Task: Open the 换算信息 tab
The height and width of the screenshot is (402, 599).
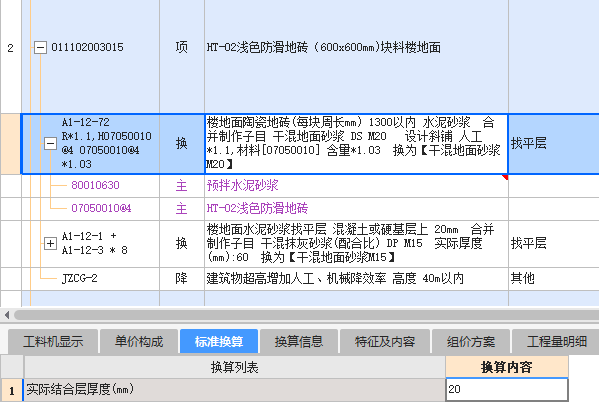Action: (x=299, y=341)
